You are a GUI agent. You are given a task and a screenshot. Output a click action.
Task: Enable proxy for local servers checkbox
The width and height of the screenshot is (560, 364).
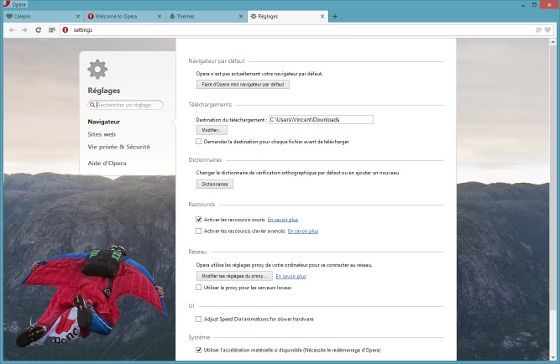(199, 287)
